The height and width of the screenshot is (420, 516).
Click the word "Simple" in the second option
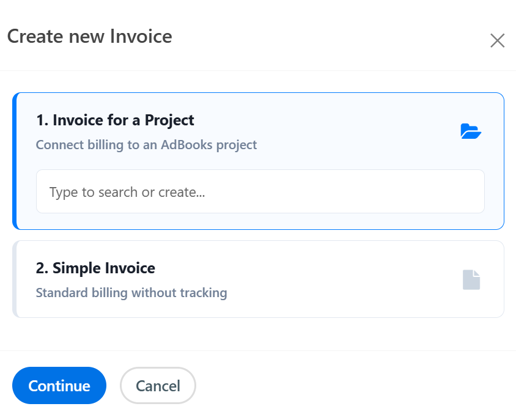[x=73, y=268]
